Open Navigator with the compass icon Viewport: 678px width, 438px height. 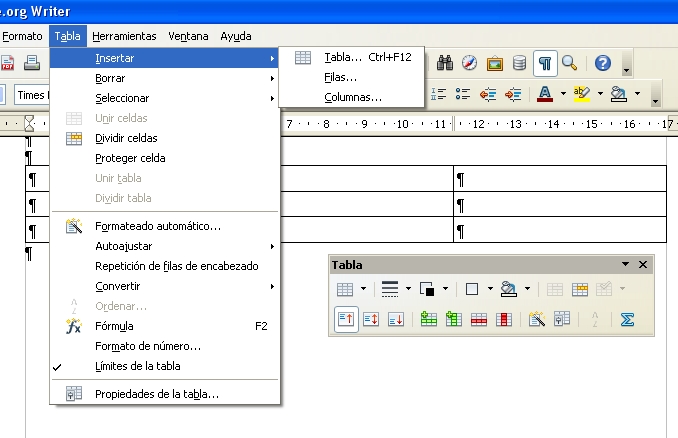[x=469, y=63]
